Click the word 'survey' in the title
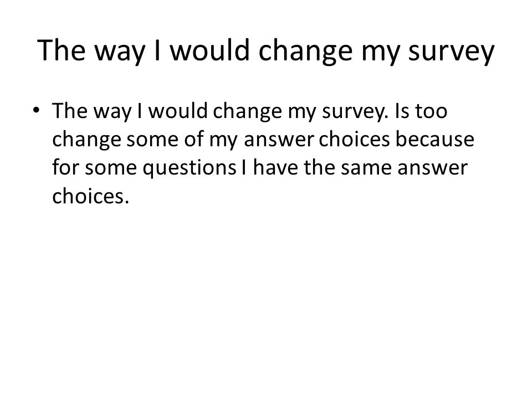 (x=451, y=52)
